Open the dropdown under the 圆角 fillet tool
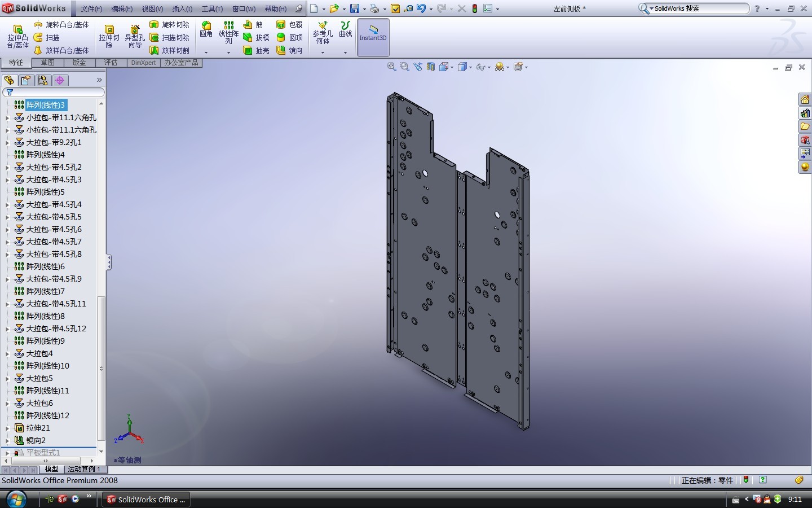Screen dimensions: 812x508 (206, 52)
